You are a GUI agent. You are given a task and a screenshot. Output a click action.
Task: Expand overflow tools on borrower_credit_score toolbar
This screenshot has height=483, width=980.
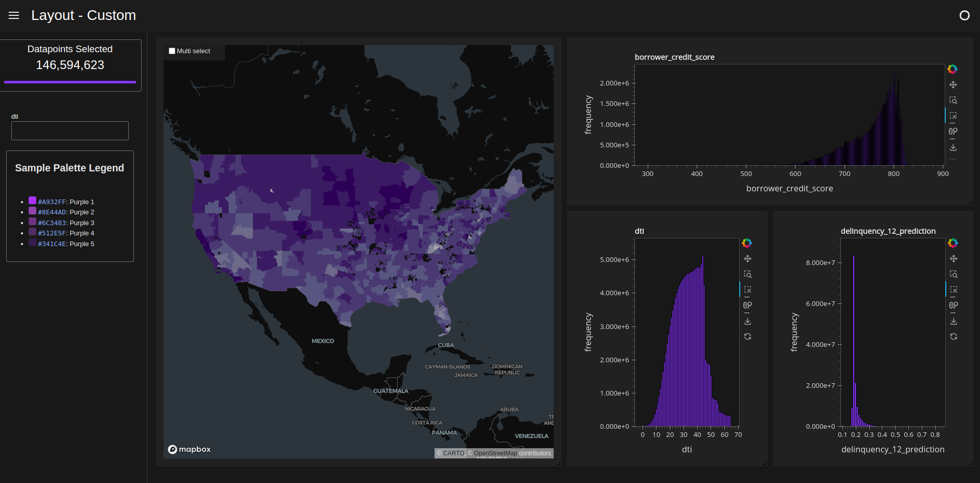click(x=952, y=159)
